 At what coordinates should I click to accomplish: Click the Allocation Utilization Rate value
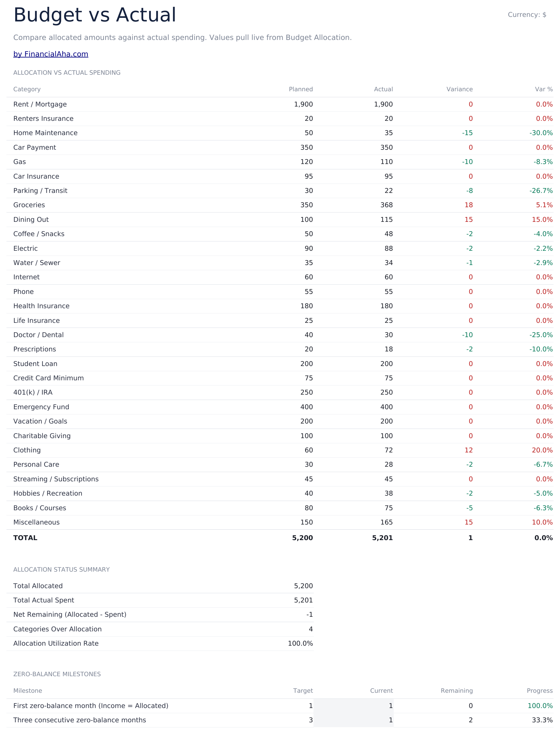point(300,644)
